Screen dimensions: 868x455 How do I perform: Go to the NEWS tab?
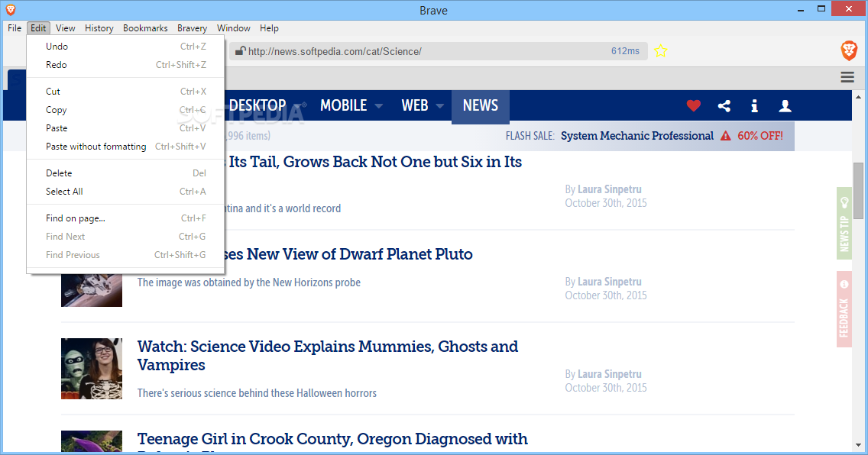[481, 105]
